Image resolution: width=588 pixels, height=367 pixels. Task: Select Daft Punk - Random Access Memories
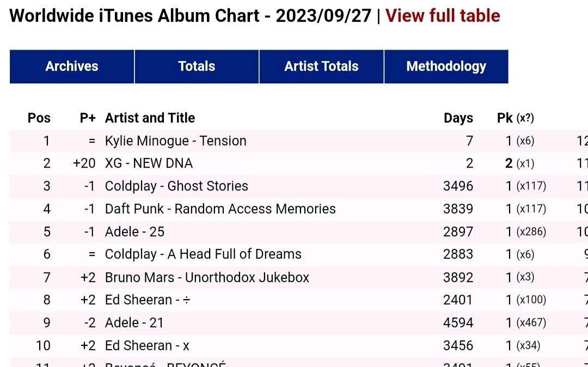point(298,209)
